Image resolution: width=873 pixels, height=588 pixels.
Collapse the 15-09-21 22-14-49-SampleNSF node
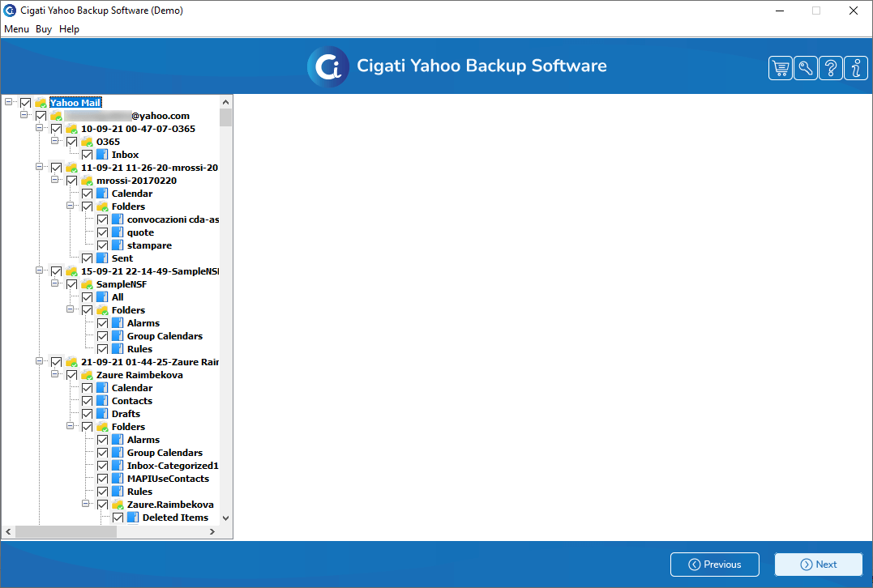39,271
